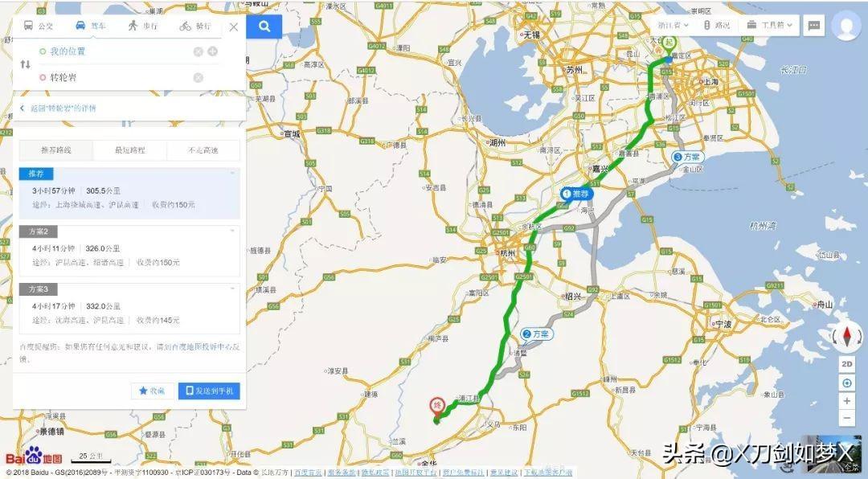Choose the walking (步行) mode icon
This screenshot has width=868, height=479.
133,26
